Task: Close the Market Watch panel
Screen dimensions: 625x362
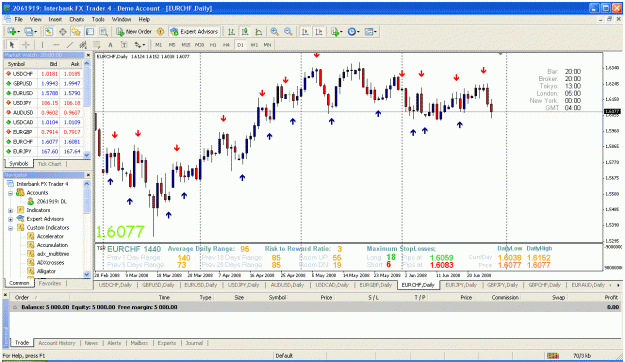Action: [x=88, y=55]
